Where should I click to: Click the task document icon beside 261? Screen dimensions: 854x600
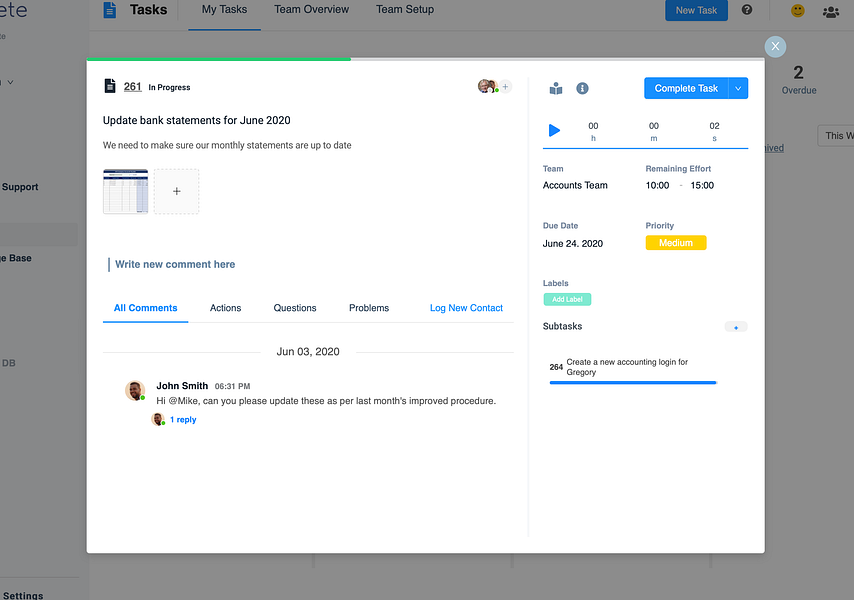pyautogui.click(x=110, y=86)
